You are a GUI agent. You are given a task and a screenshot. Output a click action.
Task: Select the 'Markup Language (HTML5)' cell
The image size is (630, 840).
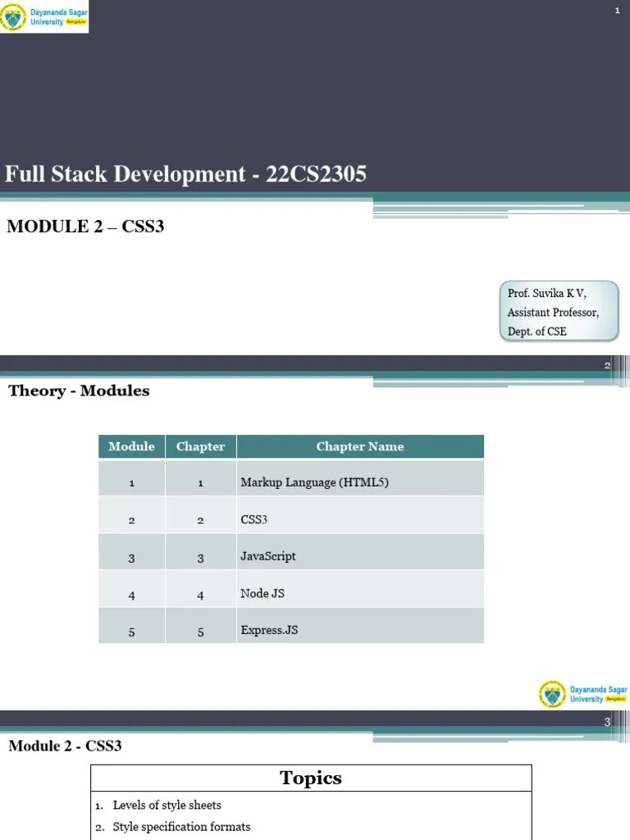coord(360,478)
